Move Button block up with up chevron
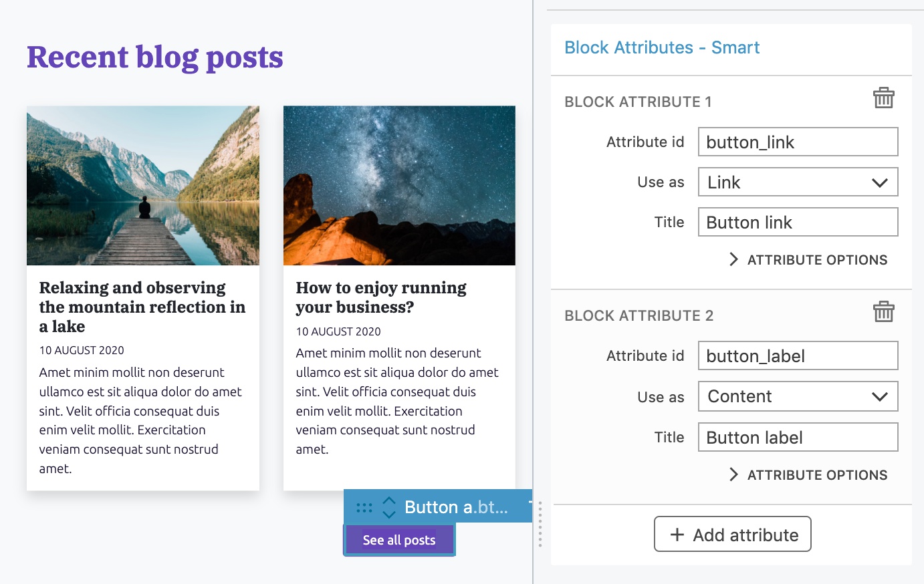The height and width of the screenshot is (584, 924). pyautogui.click(x=389, y=500)
